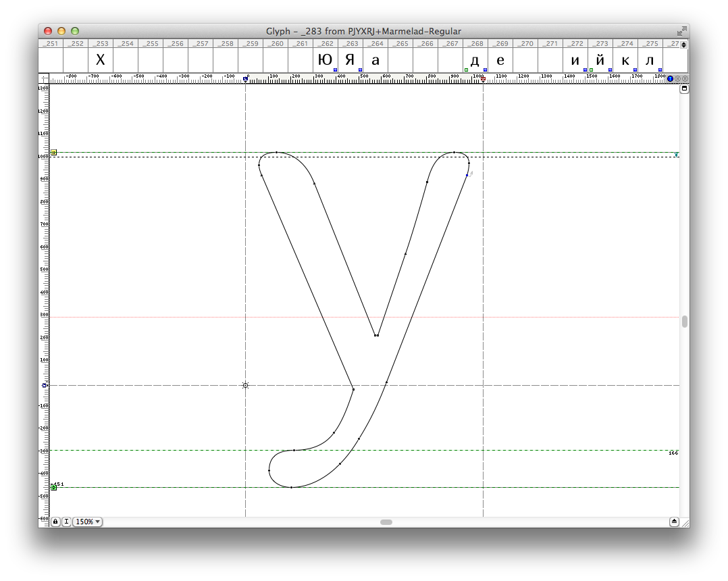
Task: Open the 150% zoom dropdown
Action: 88,522
